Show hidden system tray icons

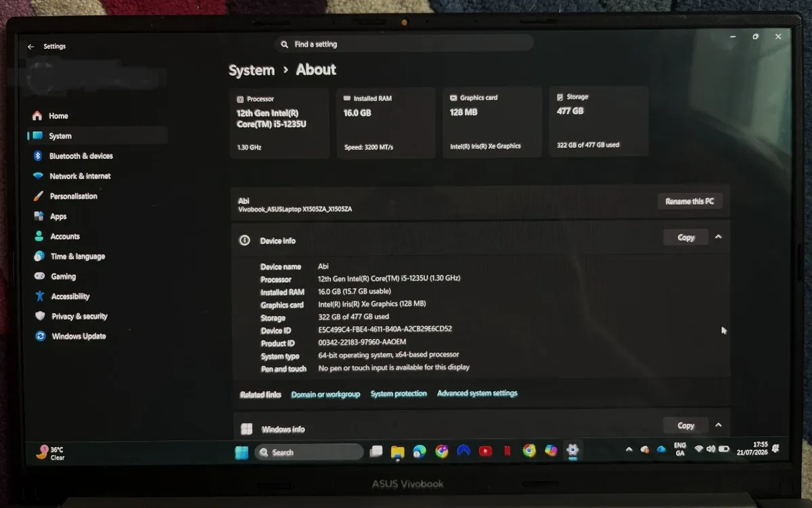629,450
